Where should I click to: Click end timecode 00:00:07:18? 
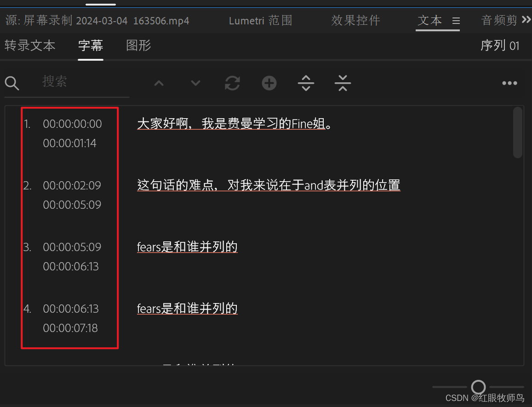point(70,328)
